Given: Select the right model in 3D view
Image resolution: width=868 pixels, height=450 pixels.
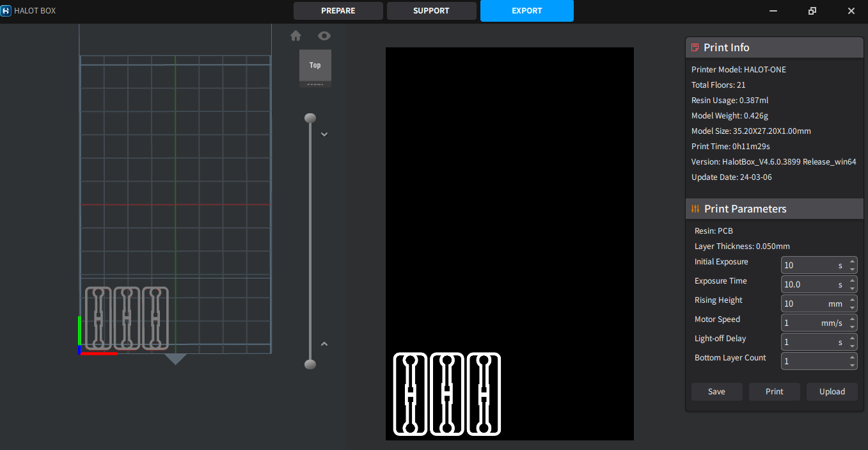Looking at the screenshot, I should click(155, 318).
